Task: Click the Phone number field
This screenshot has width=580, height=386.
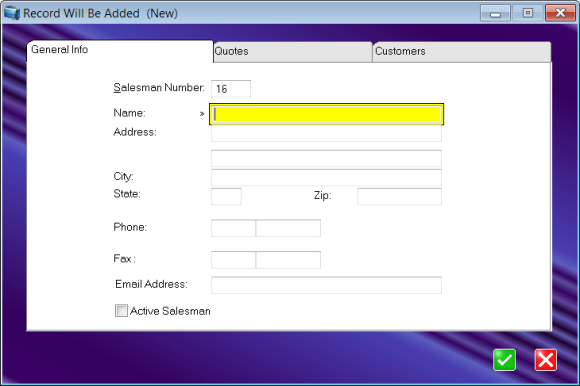Action: coord(288,228)
